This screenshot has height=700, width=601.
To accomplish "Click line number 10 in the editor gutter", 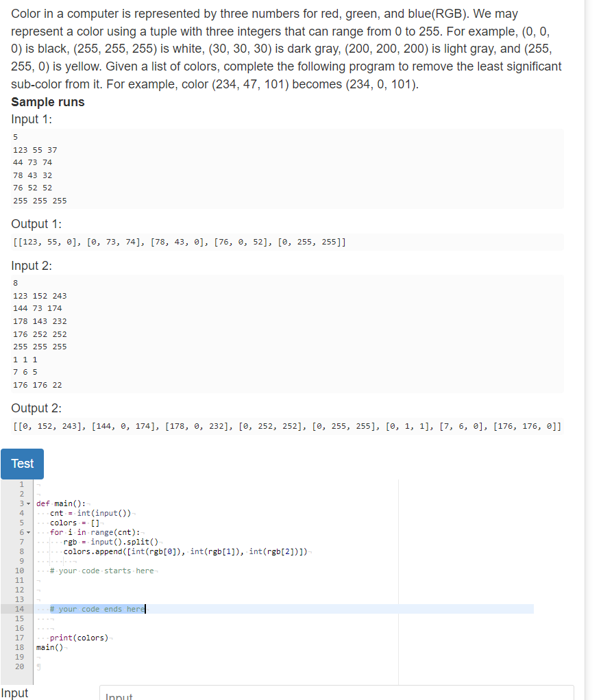I will [21, 571].
